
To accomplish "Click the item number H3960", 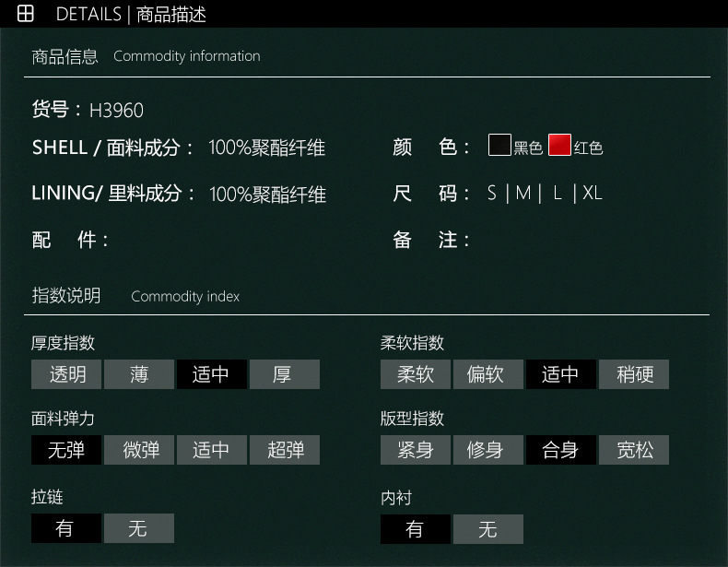I will click(x=116, y=111).
